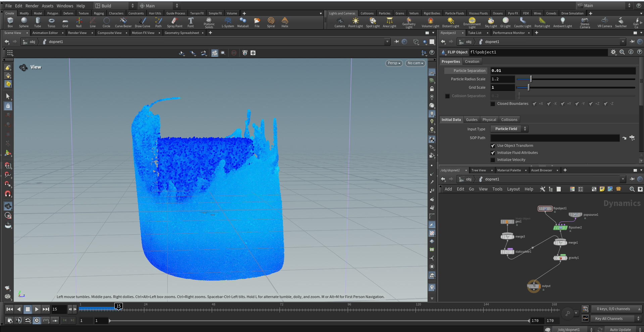Open the Collisions parameter tab
This screenshot has height=332, width=644.
509,120
